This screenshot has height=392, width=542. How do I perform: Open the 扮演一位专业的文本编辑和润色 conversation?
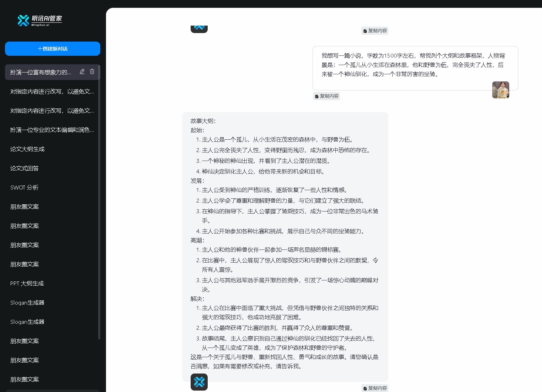(x=52, y=130)
